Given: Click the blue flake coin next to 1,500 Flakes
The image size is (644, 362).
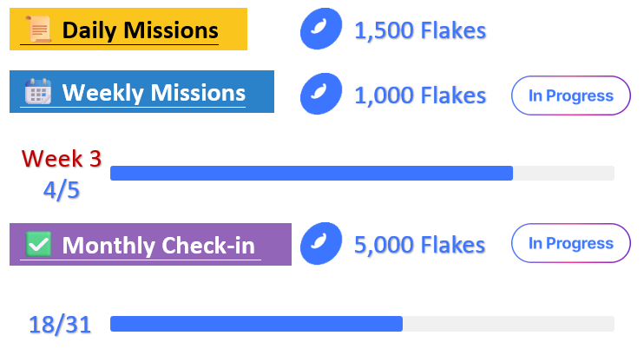Looking at the screenshot, I should coord(321,29).
